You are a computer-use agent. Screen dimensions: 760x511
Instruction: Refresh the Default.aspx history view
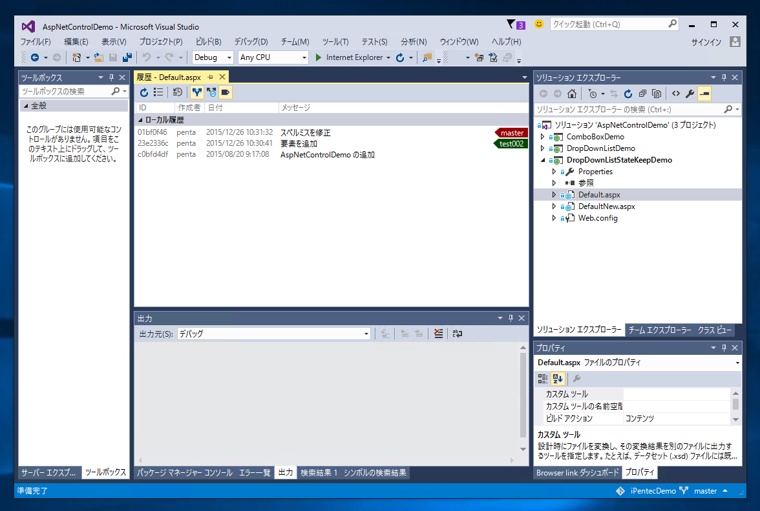coord(144,92)
